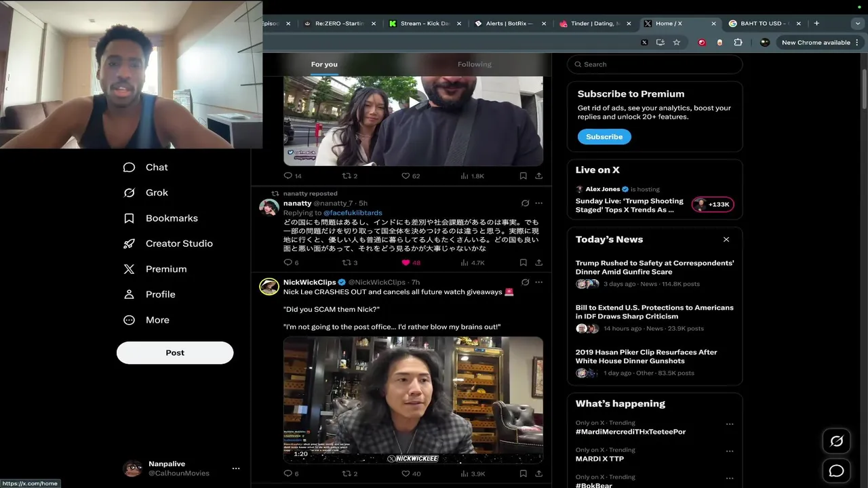The height and width of the screenshot is (488, 868).
Task: Click the page vertical scrollbar
Action: [x=864, y=88]
